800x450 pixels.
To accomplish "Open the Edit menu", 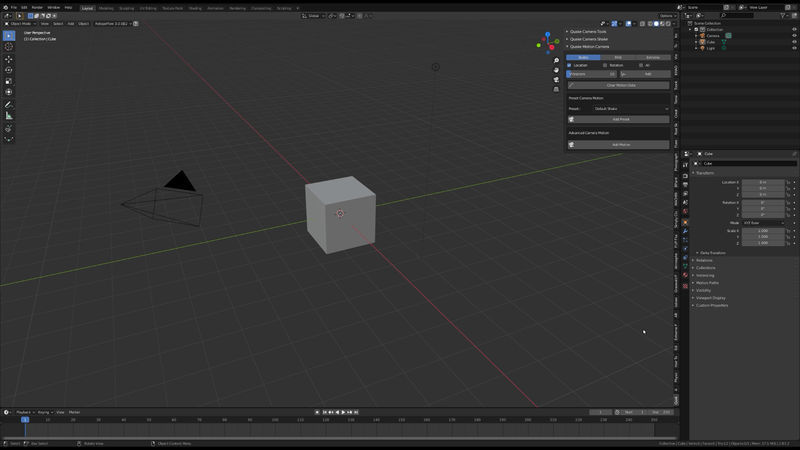I will (x=24, y=8).
